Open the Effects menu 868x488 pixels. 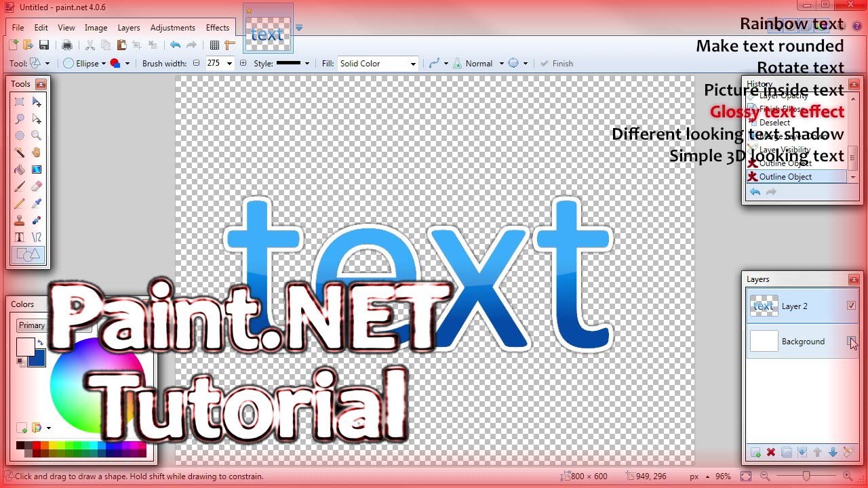coord(218,28)
